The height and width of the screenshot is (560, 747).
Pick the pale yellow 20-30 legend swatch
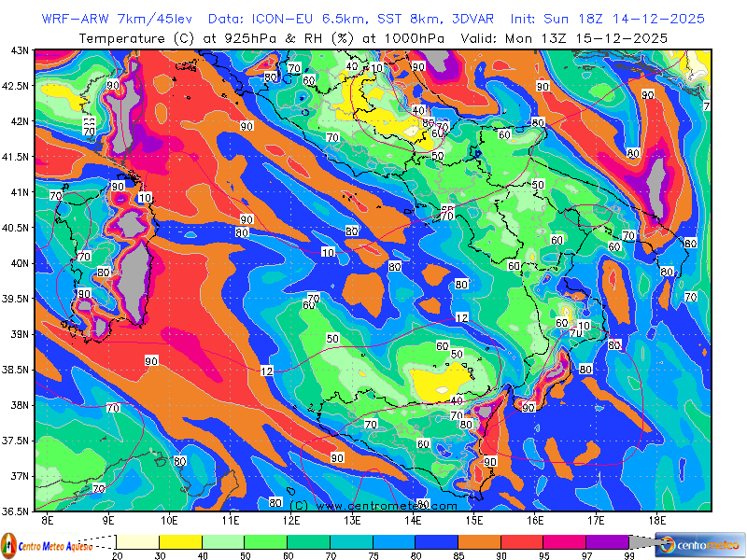(x=137, y=541)
